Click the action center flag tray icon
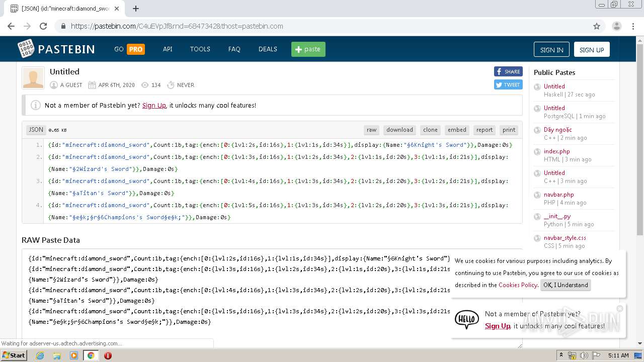The image size is (644, 362). 596,355
